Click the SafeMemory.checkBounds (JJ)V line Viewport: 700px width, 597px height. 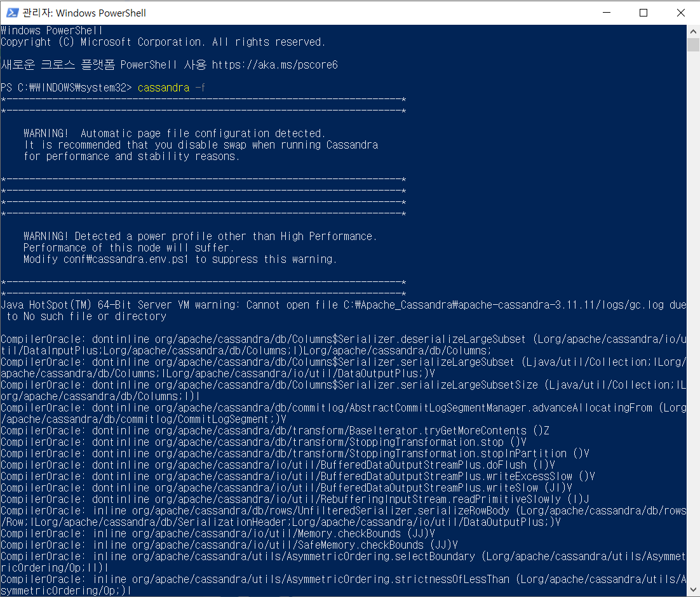[x=229, y=545]
